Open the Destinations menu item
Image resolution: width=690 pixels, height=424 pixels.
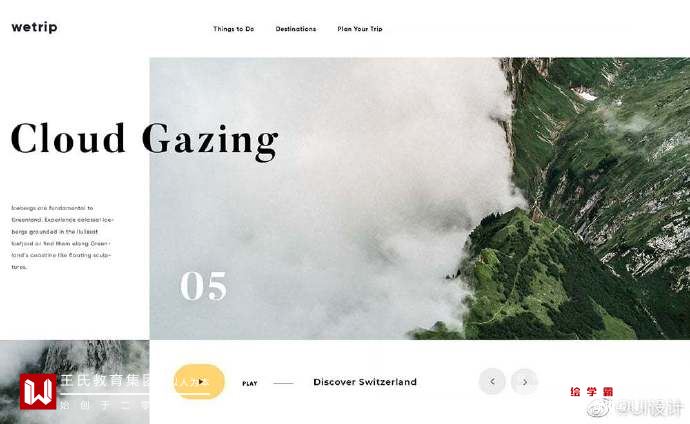click(x=296, y=29)
